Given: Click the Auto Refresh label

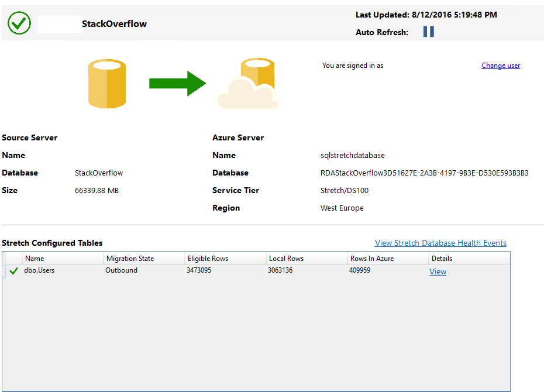Looking at the screenshot, I should click(381, 32).
